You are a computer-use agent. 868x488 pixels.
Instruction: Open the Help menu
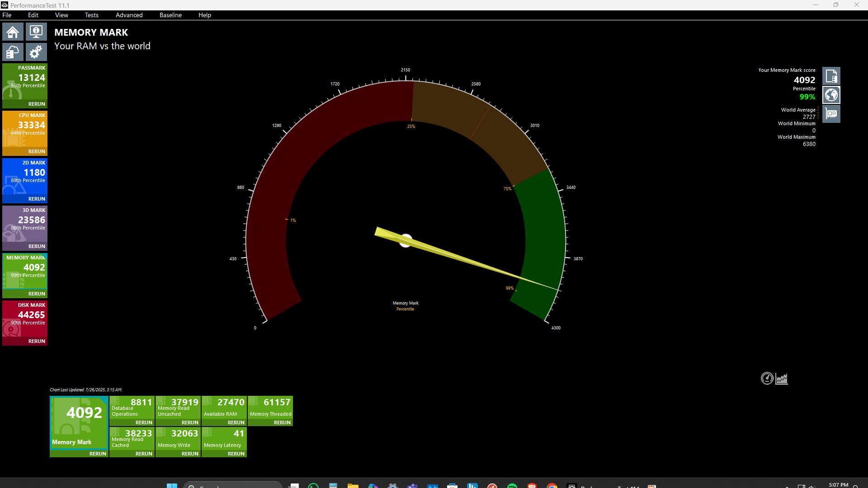204,15
